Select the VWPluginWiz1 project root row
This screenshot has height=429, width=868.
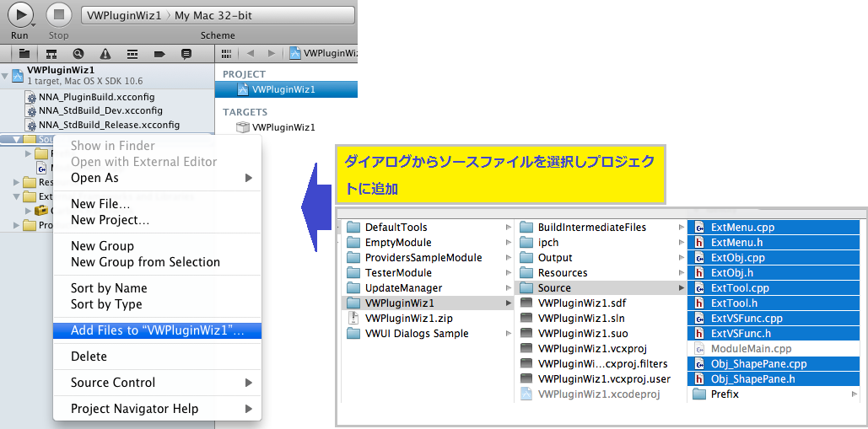click(x=107, y=76)
